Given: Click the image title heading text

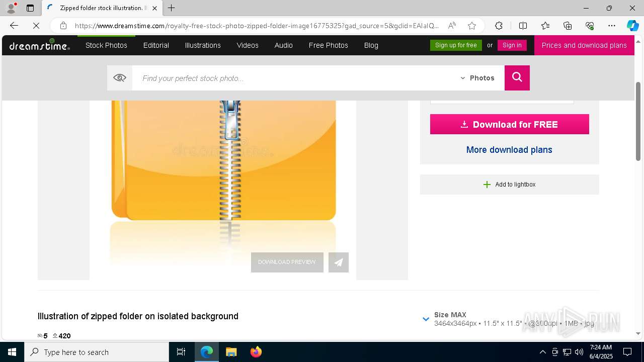Looking at the screenshot, I should 138,316.
